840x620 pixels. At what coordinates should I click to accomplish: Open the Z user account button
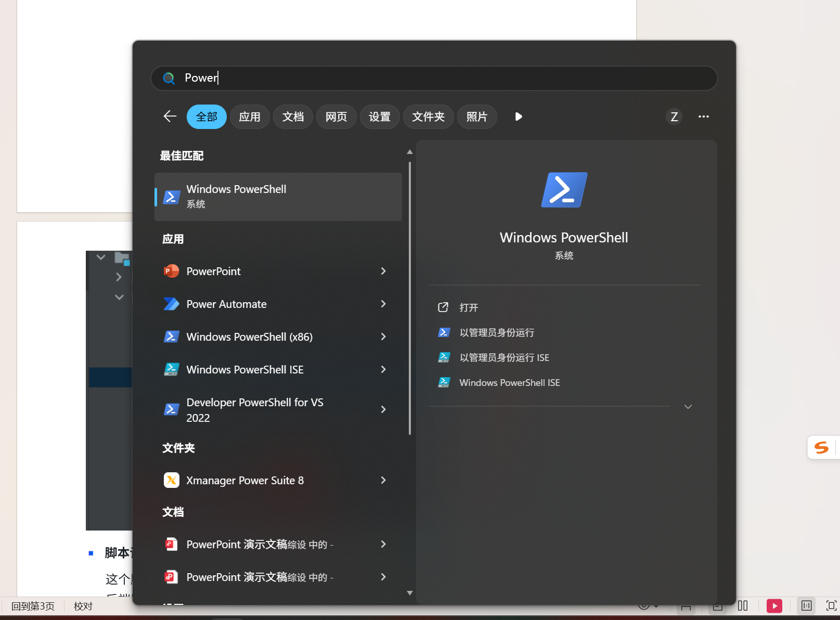click(x=674, y=117)
